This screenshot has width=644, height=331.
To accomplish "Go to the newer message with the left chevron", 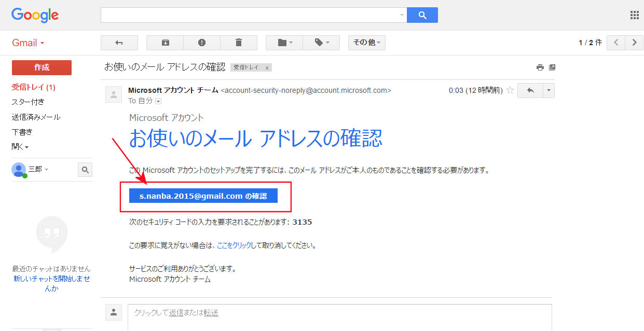I will (x=616, y=43).
